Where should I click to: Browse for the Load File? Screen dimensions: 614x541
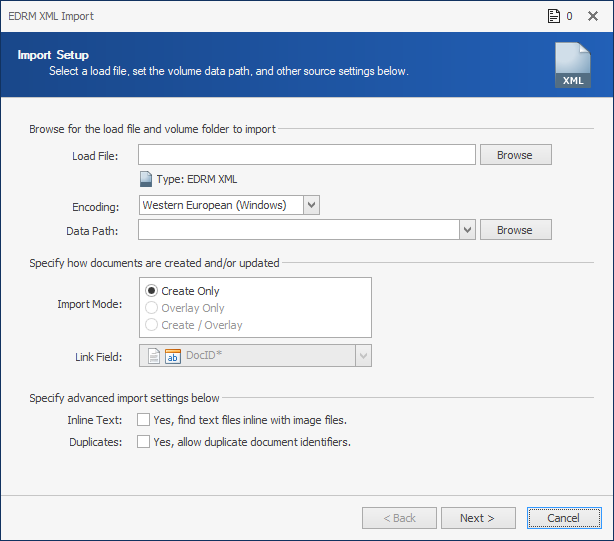[x=516, y=155]
